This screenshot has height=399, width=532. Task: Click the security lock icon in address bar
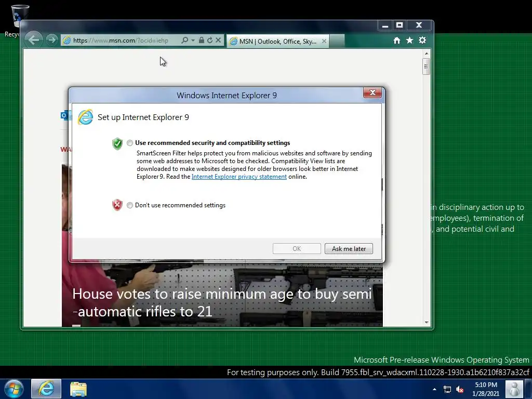pyautogui.click(x=201, y=40)
